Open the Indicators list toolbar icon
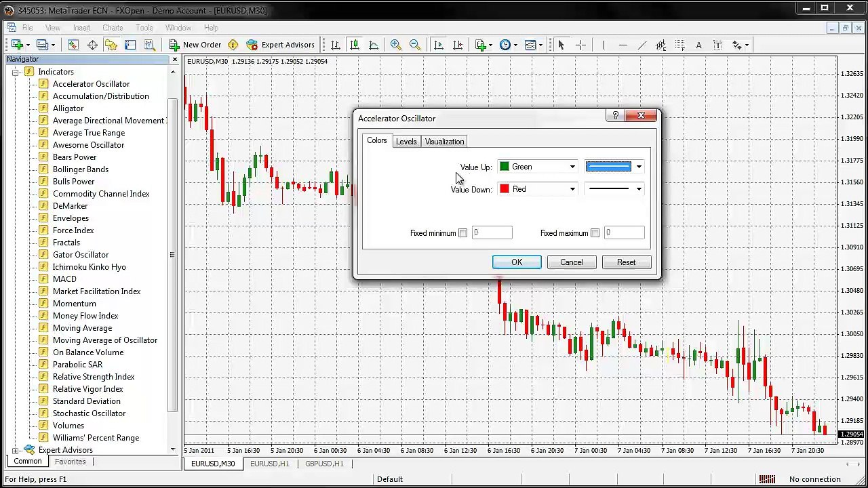 [x=484, y=45]
